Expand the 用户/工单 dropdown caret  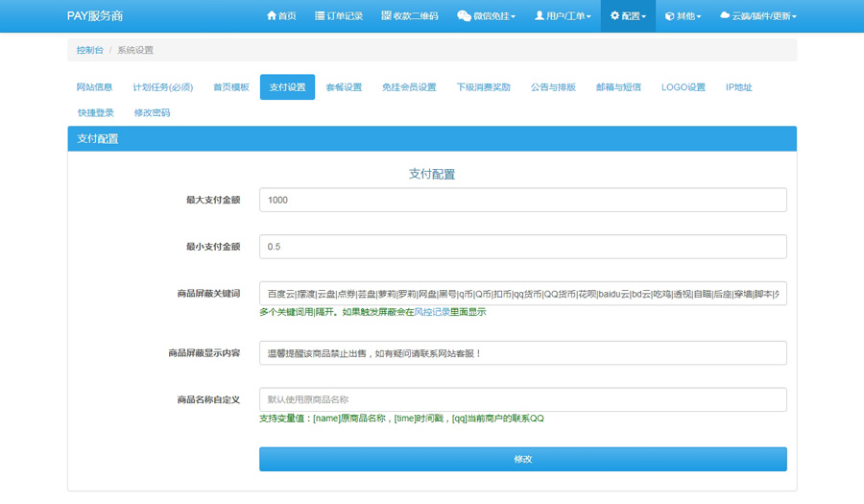[588, 17]
